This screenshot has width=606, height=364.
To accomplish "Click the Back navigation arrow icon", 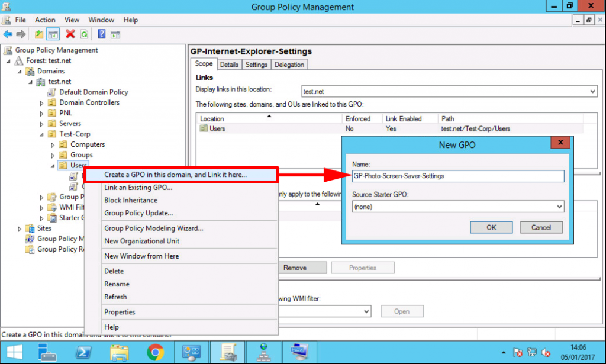I will coord(8,34).
